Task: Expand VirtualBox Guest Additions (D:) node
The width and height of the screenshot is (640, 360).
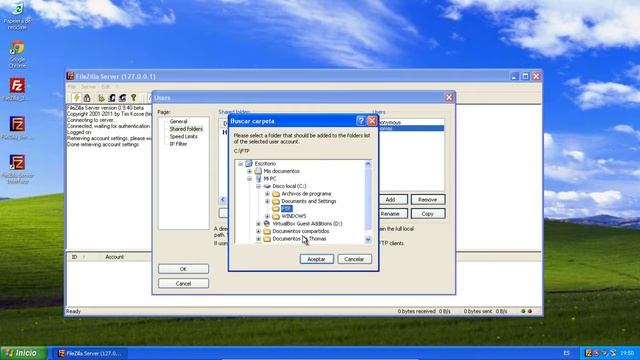Action: click(x=258, y=224)
